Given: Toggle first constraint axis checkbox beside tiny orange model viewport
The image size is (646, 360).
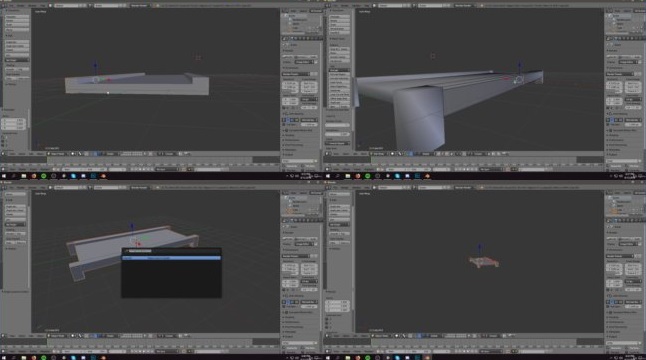Looking at the screenshot, I should coord(327,318).
